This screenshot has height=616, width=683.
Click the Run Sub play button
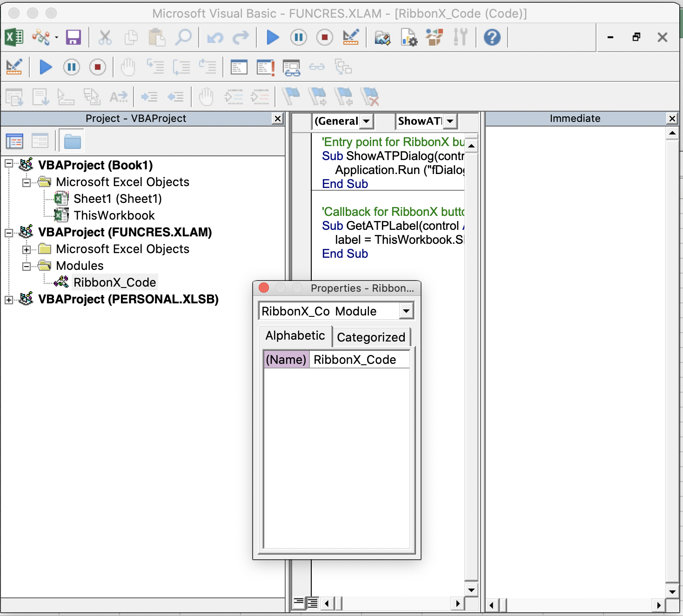(x=273, y=37)
